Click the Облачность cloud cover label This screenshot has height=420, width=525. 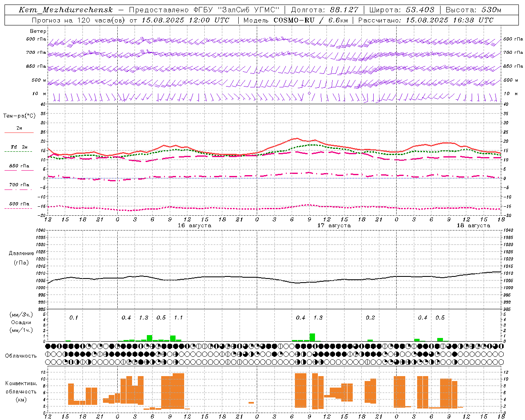tap(21, 356)
